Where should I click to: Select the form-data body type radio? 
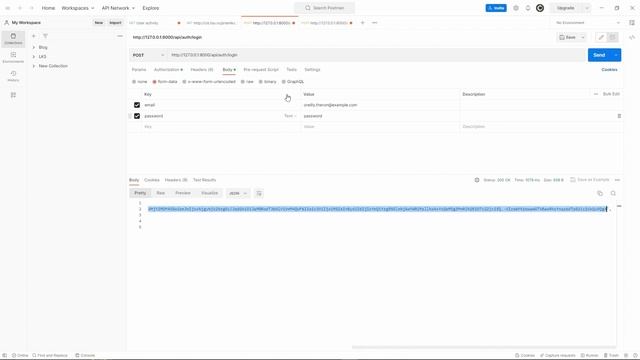[x=155, y=82]
